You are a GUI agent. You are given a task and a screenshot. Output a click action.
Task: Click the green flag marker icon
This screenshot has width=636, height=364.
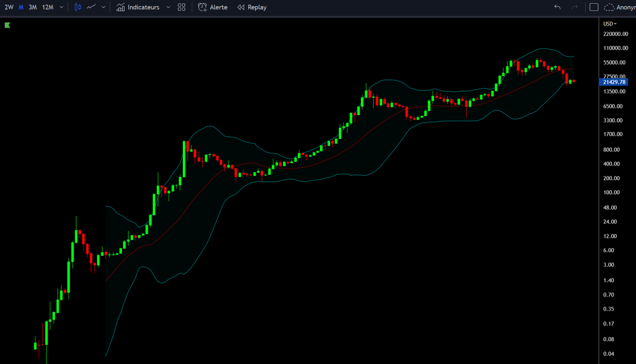[7, 25]
